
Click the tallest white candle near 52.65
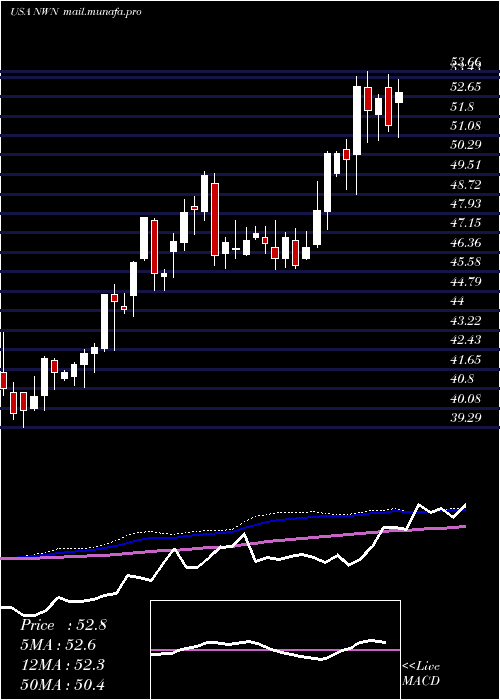tap(357, 121)
